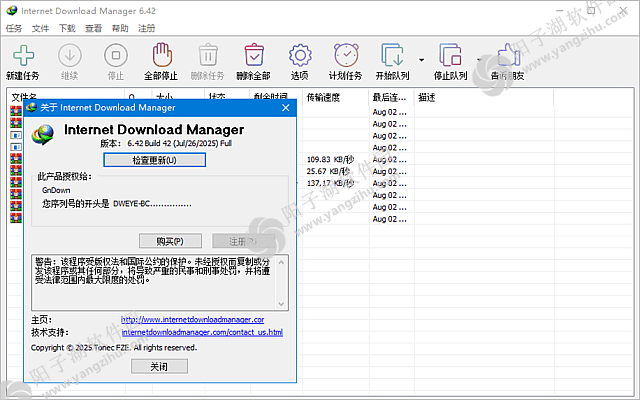Click the warning text scrollbar up arrow

[x=281, y=262]
